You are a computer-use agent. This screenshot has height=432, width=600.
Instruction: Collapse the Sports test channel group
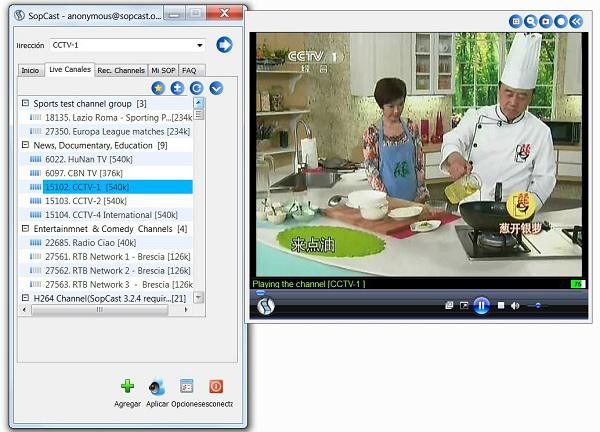25,103
